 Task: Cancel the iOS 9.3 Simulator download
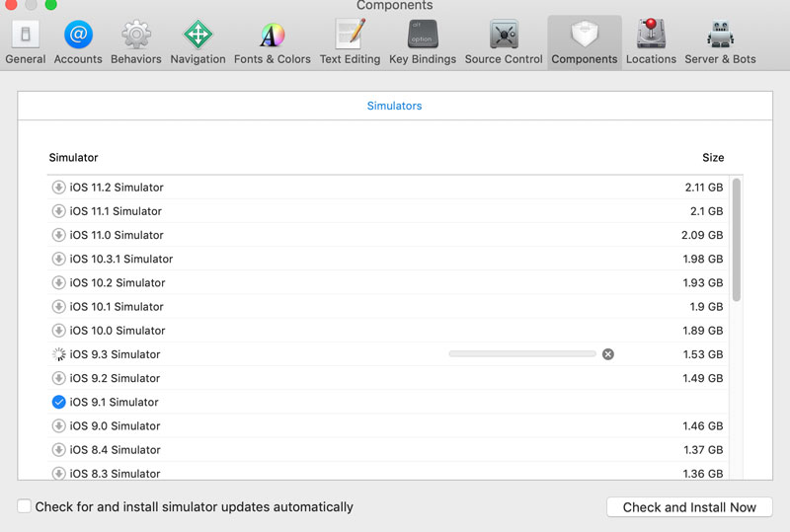point(608,354)
